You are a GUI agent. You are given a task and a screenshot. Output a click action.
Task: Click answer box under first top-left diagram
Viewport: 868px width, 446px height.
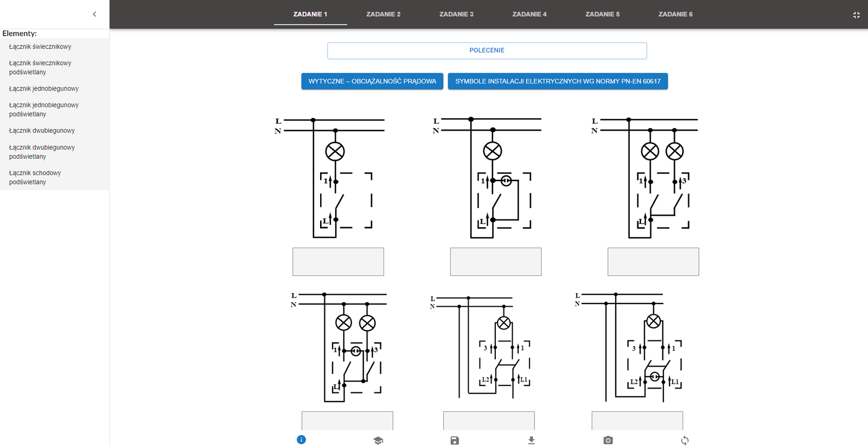point(338,262)
